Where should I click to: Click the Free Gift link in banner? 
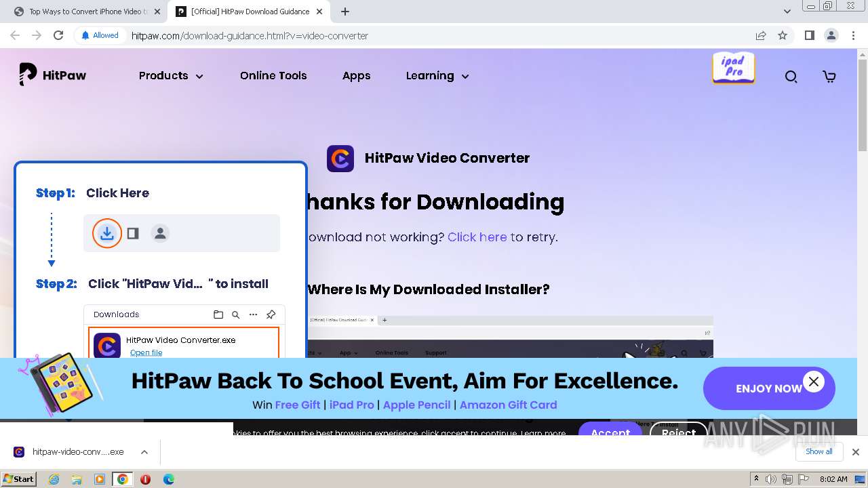(298, 405)
